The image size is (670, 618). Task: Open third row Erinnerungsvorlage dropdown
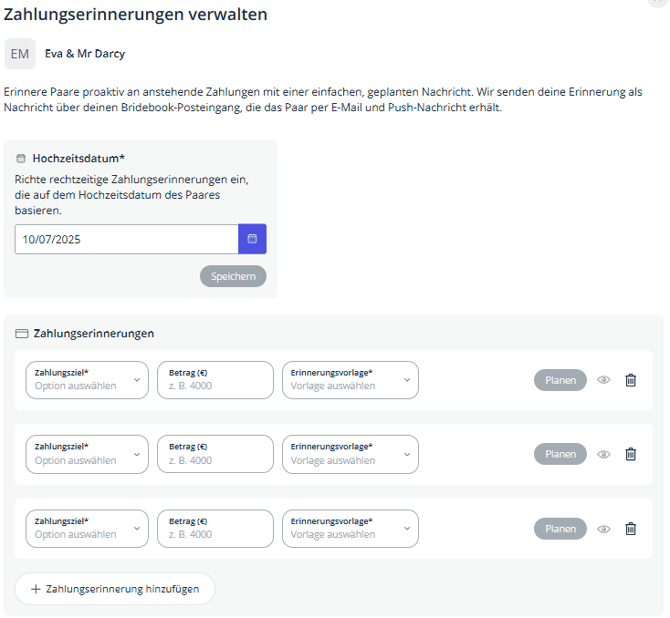350,528
